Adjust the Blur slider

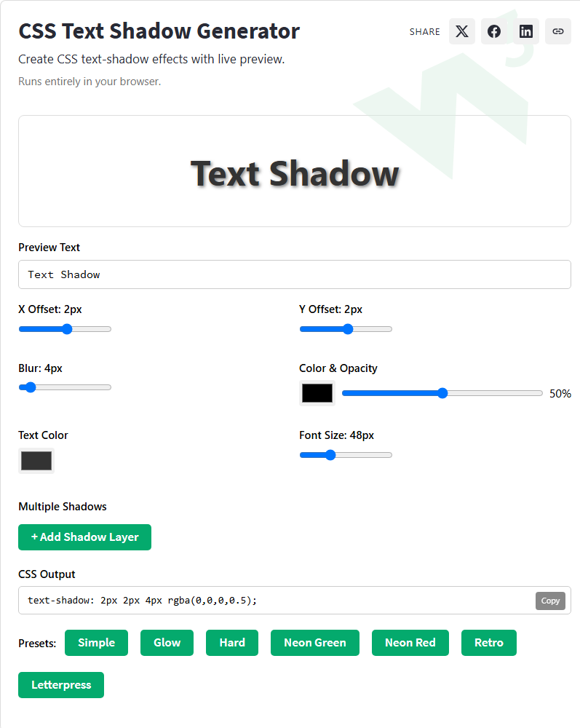click(65, 387)
